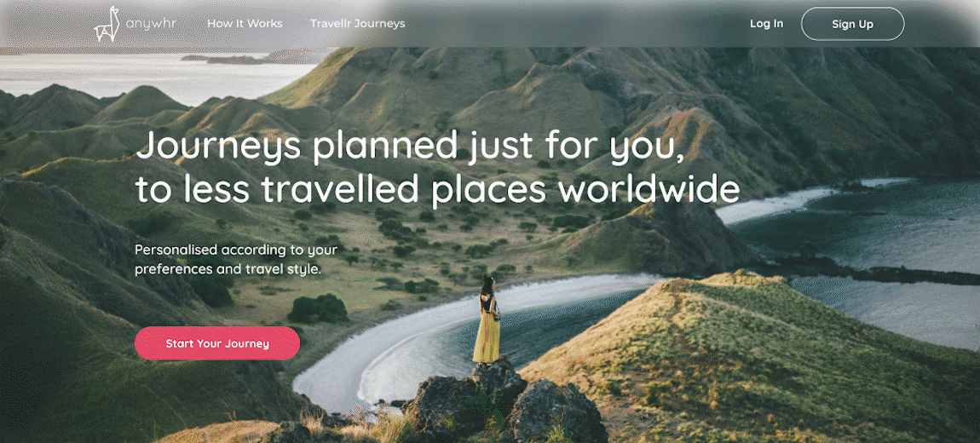
Task: Click the Sign Up button
Action: click(852, 25)
